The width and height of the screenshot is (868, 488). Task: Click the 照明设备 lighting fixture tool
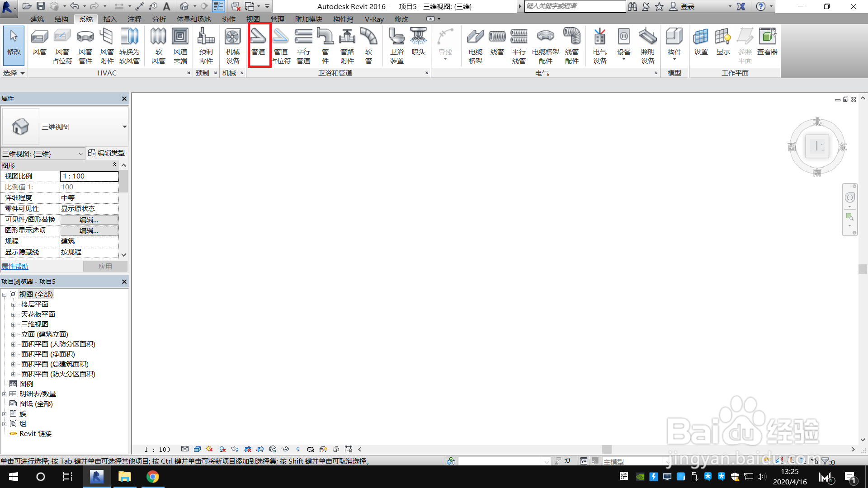click(x=647, y=45)
